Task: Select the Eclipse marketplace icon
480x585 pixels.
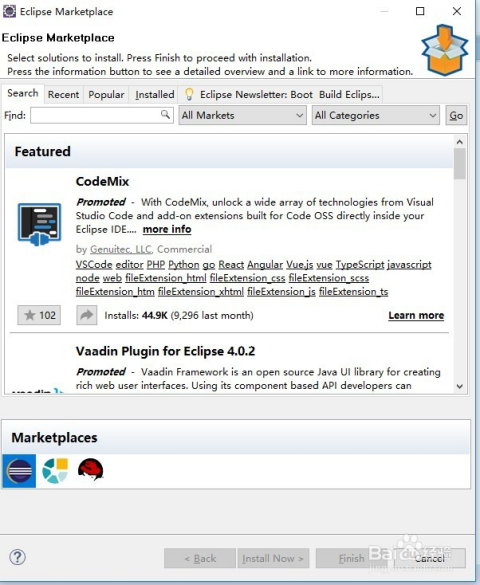Action: click(19, 471)
